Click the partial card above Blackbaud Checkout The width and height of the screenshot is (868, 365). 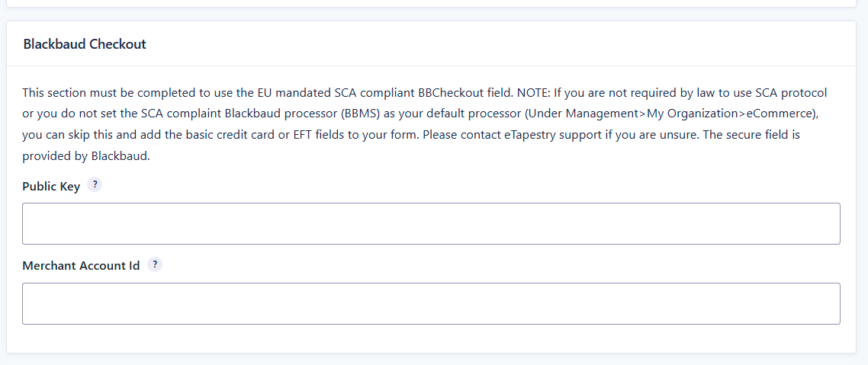431,3
